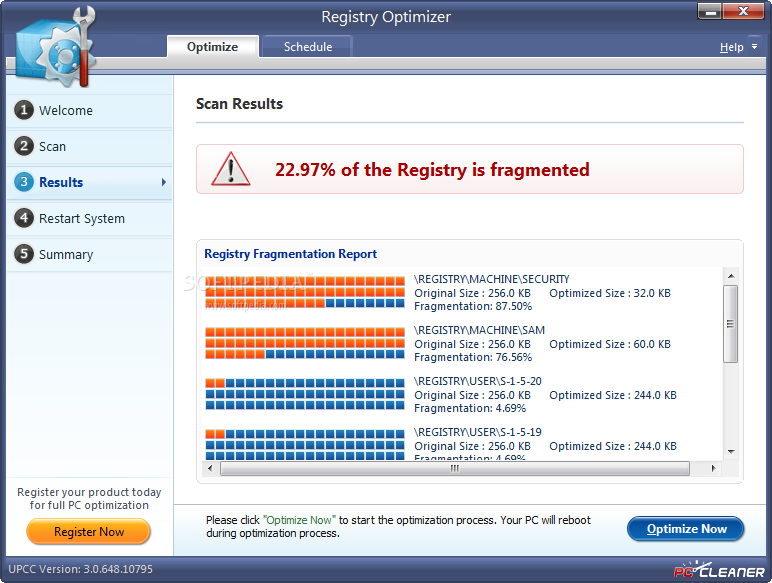The height and width of the screenshot is (583, 772).
Task: Start optimization with Optimize Now button
Action: [686, 529]
